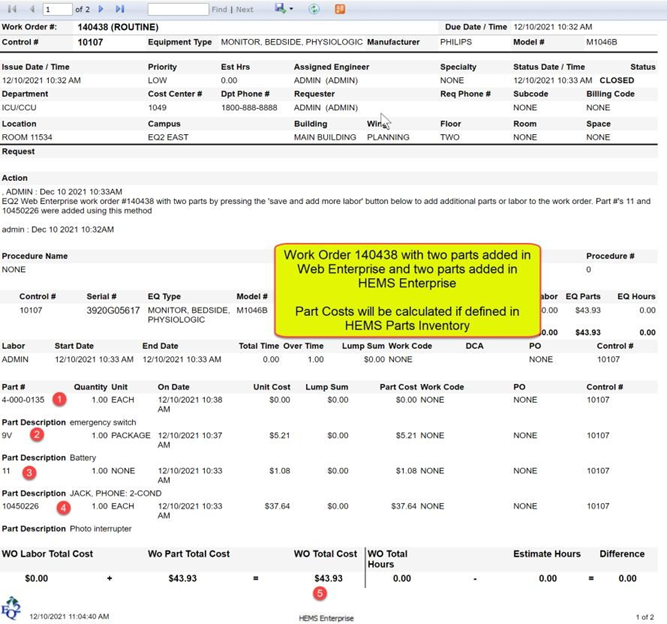Go to first page of report

(x=13, y=9)
